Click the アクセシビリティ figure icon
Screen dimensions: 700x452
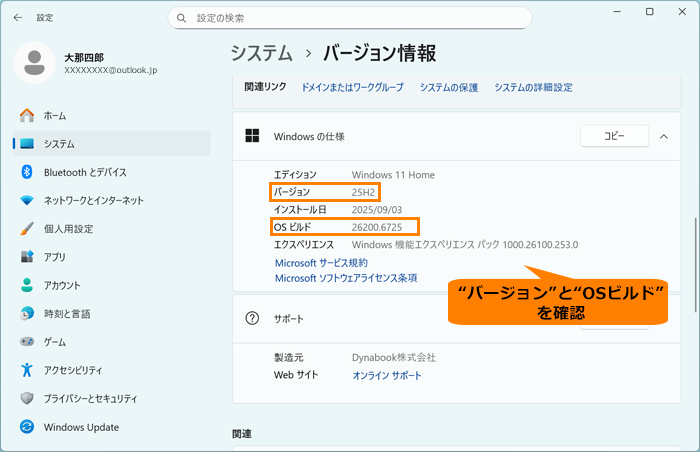[27, 370]
